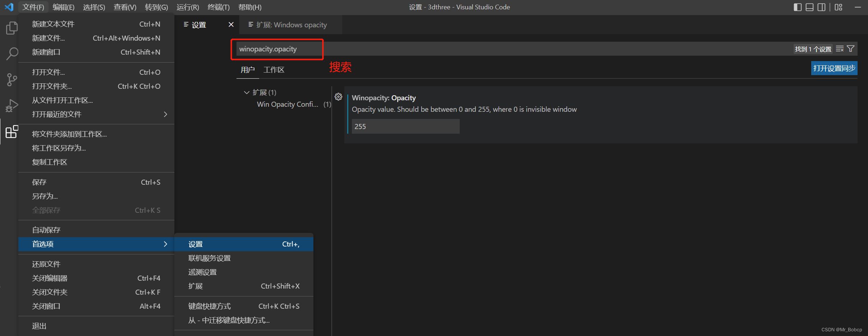Choose 关闭窗口 menu entry

[x=96, y=306]
